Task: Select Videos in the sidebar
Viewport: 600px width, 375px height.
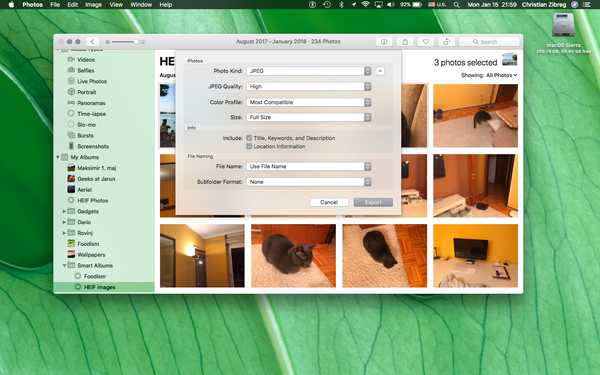Action: (86, 60)
